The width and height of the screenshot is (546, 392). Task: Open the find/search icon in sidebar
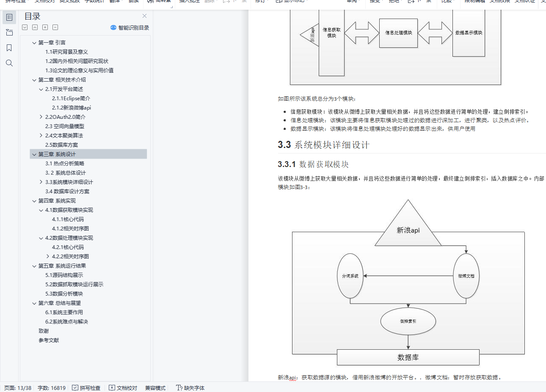click(9, 63)
